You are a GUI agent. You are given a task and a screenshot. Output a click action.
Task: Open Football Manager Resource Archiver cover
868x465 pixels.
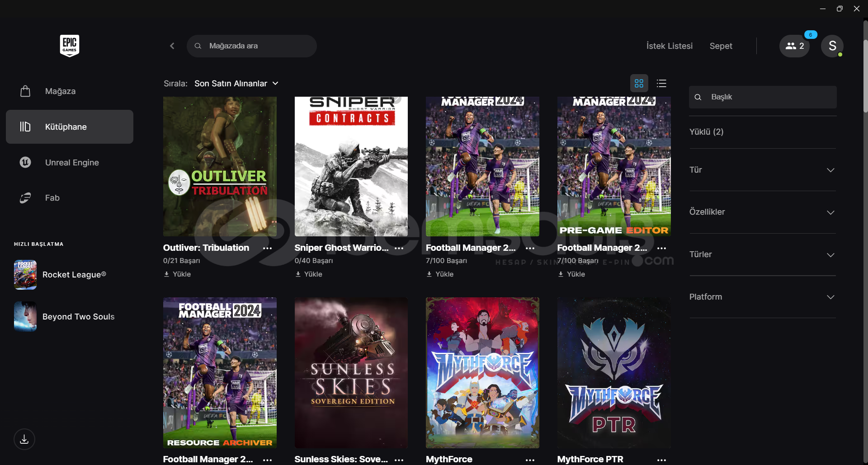click(220, 373)
